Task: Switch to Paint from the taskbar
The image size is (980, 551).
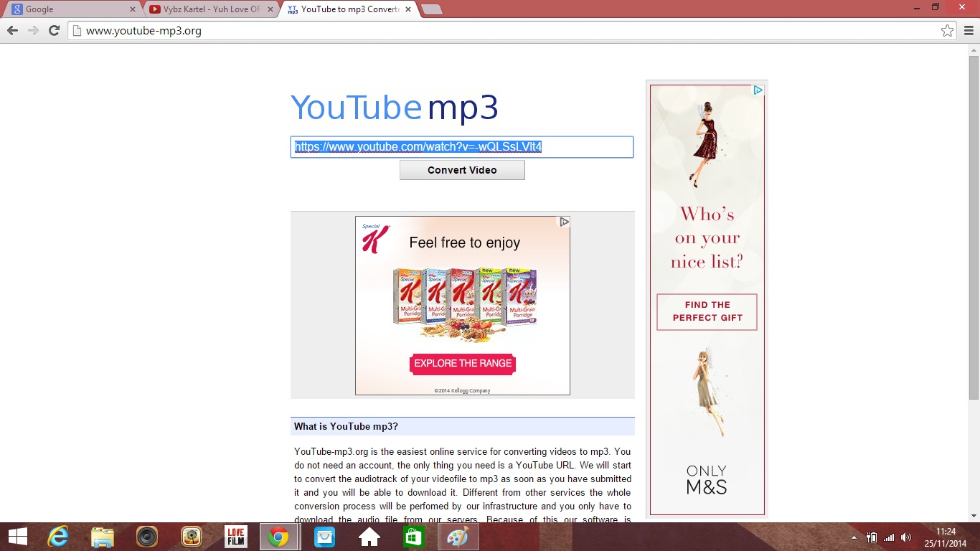Action: click(458, 537)
